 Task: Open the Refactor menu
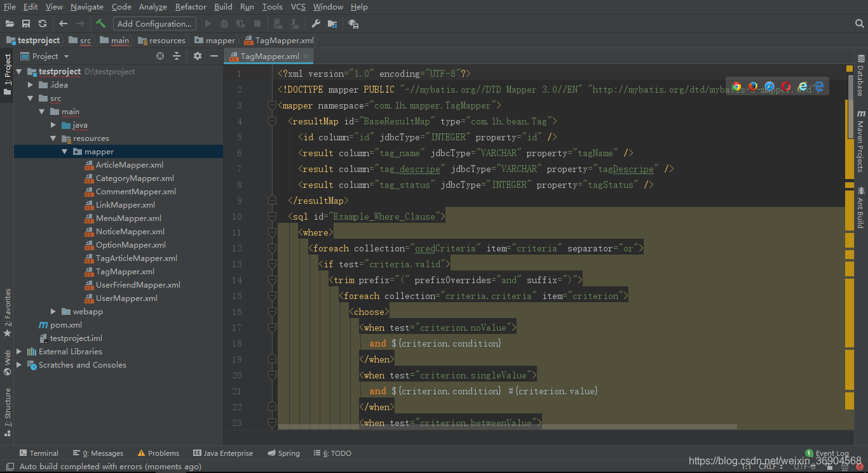pyautogui.click(x=191, y=6)
